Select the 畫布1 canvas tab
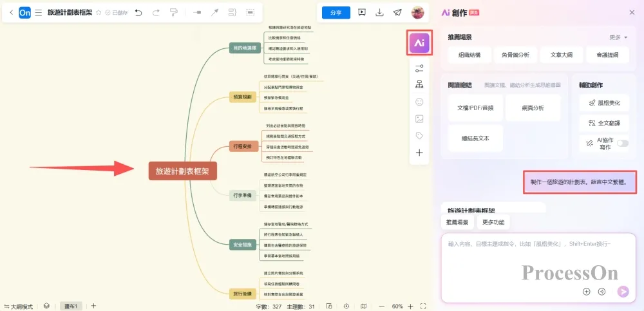Viewport: 644px width, 311px height. pyautogui.click(x=71, y=306)
